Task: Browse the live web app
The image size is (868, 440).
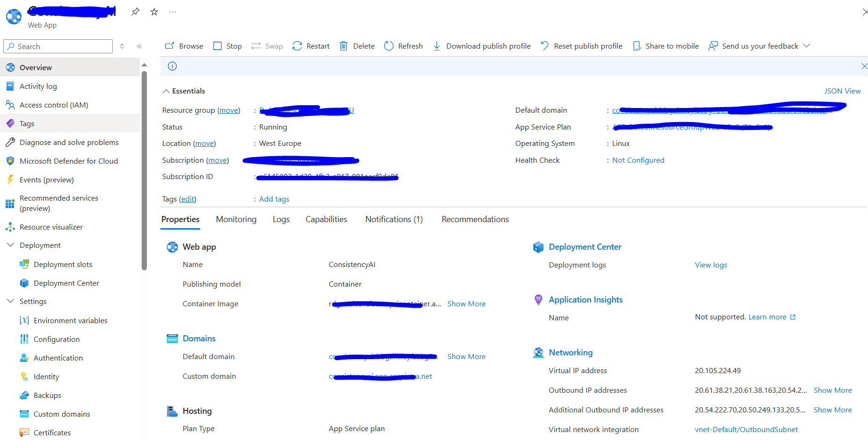Action: (183, 46)
